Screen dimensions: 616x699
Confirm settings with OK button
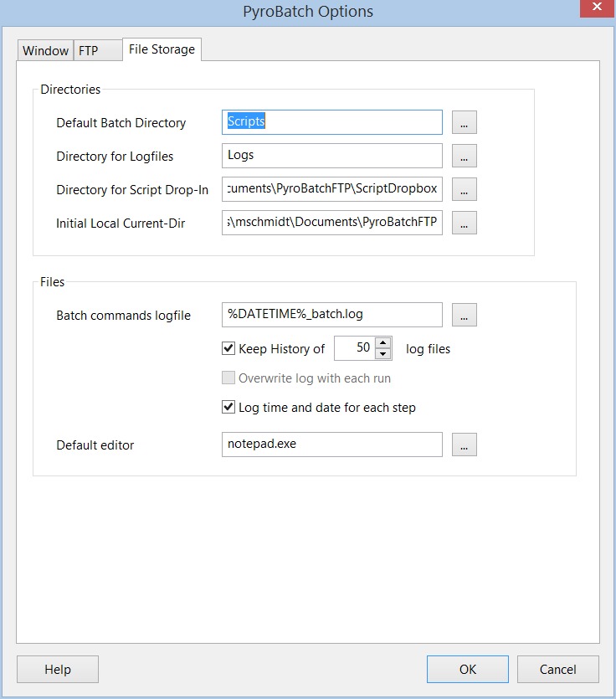point(468,669)
